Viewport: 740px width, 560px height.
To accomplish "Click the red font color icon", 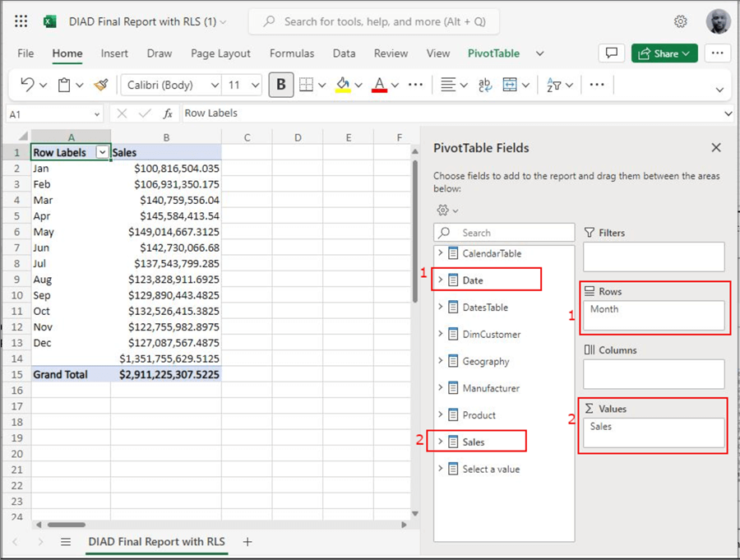I will click(x=379, y=85).
